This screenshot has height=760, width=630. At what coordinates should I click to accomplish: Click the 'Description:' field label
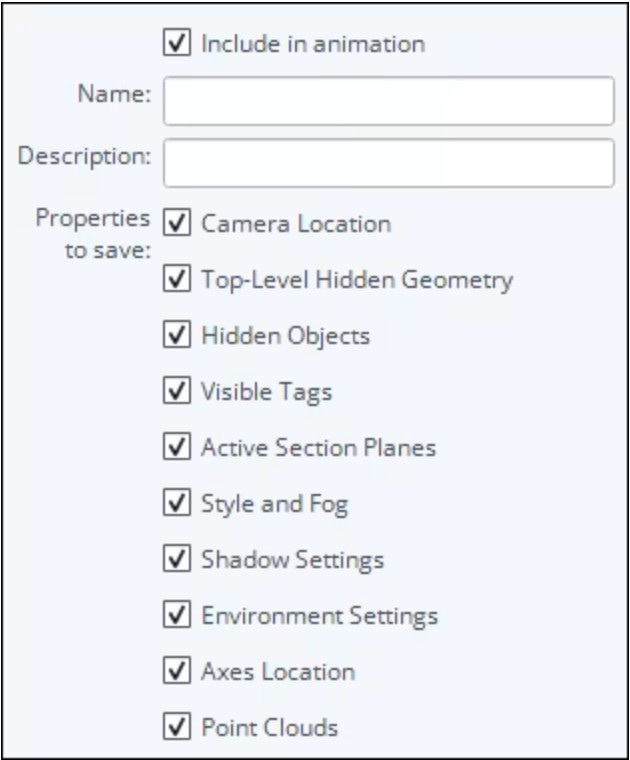(x=84, y=156)
